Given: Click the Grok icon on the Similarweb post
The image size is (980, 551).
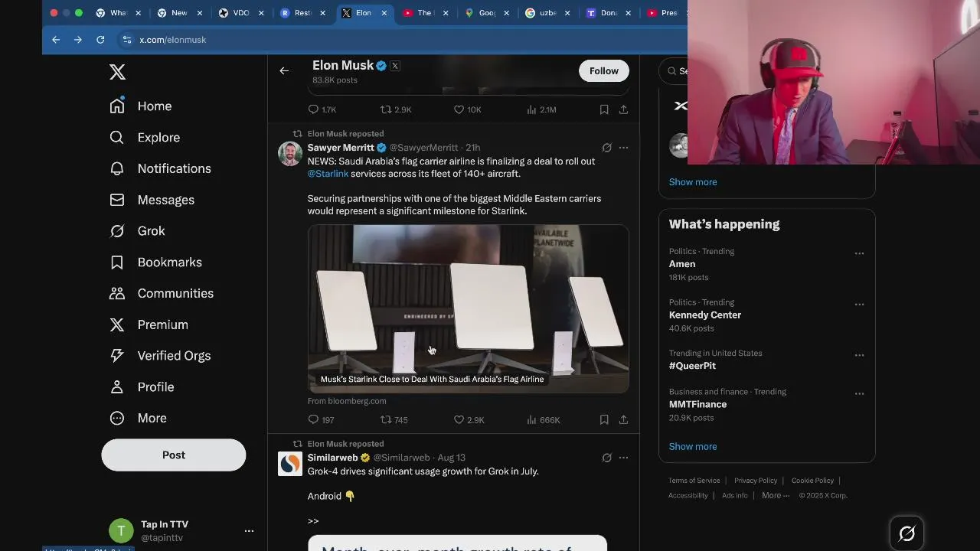Looking at the screenshot, I should click(606, 458).
